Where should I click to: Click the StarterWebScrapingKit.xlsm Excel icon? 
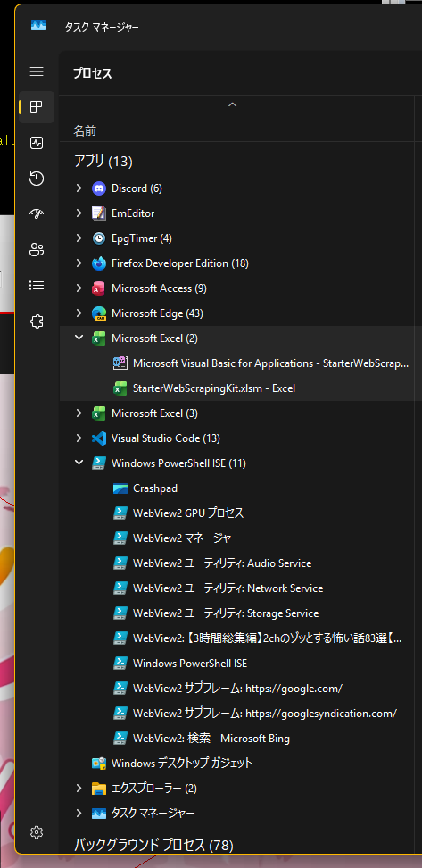[x=120, y=388]
